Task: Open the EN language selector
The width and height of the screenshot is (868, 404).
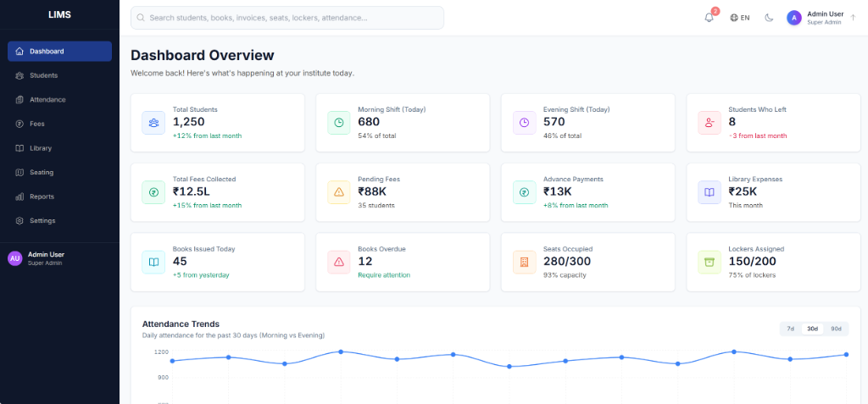Action: pos(740,18)
